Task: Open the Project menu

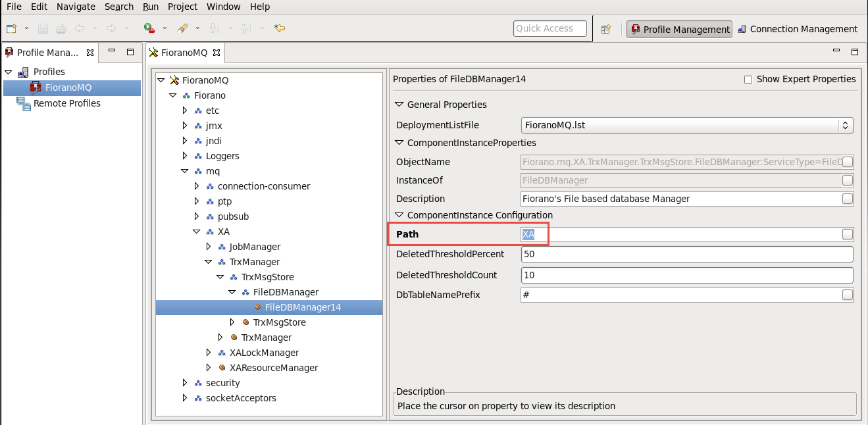Action: [182, 7]
